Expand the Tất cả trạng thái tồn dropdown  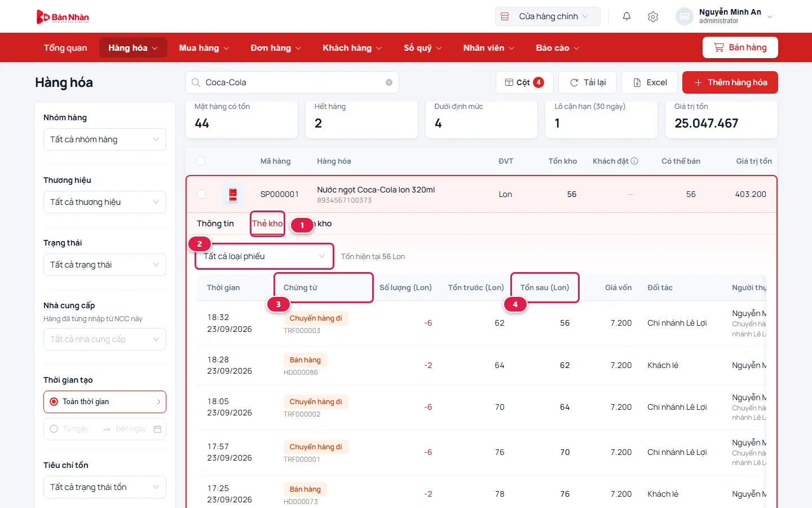point(105,487)
